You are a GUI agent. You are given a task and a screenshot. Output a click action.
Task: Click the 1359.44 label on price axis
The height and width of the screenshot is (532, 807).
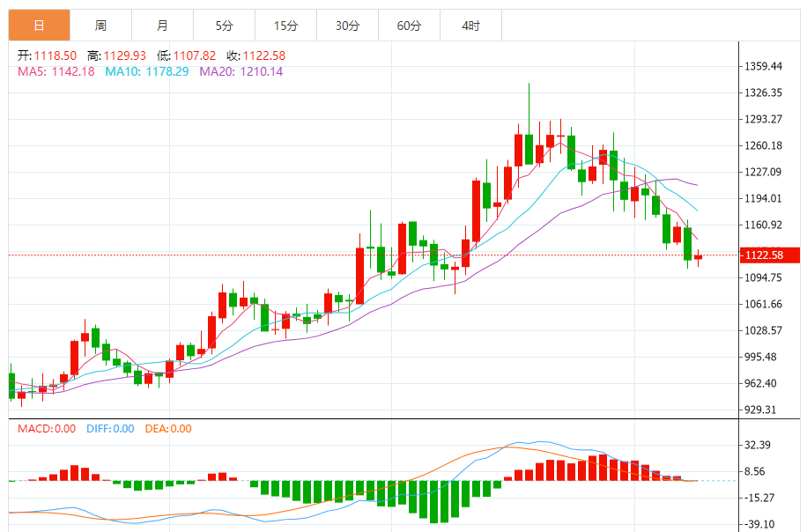coord(763,66)
